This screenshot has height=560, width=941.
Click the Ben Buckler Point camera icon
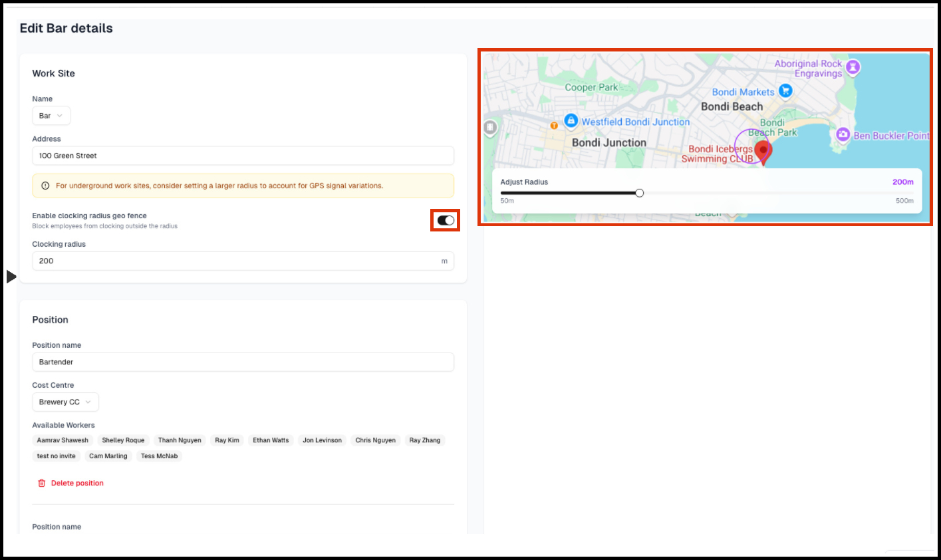843,134
